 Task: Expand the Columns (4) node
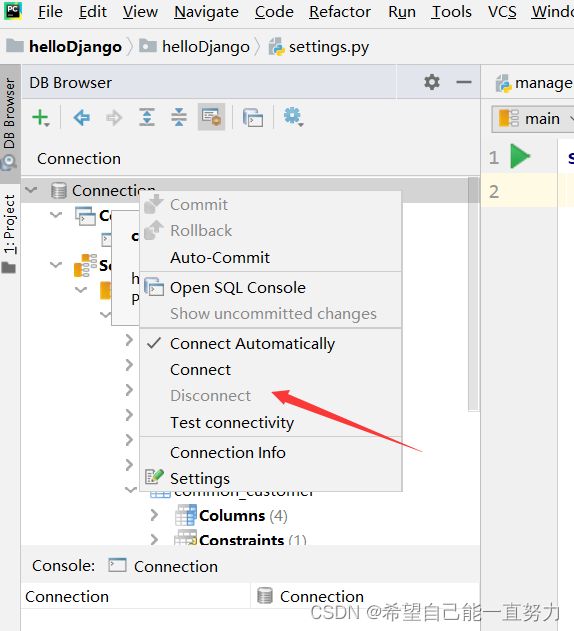(x=154, y=515)
